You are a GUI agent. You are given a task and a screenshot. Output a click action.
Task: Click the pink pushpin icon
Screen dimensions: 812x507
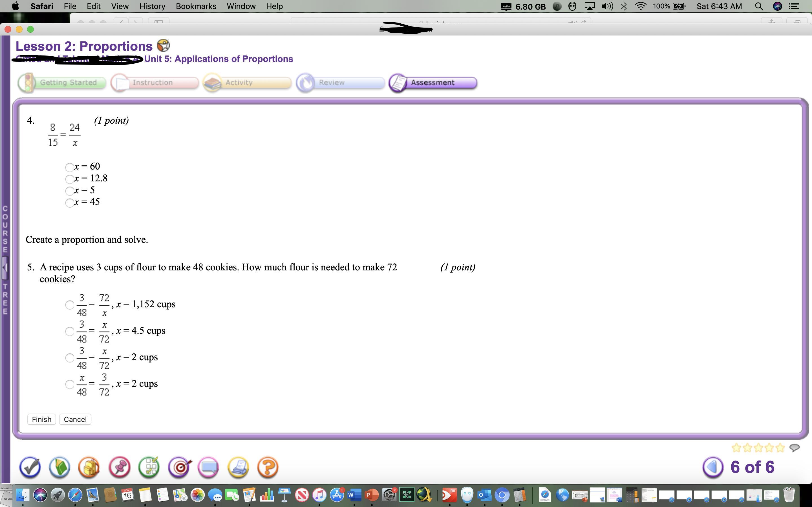click(x=120, y=467)
